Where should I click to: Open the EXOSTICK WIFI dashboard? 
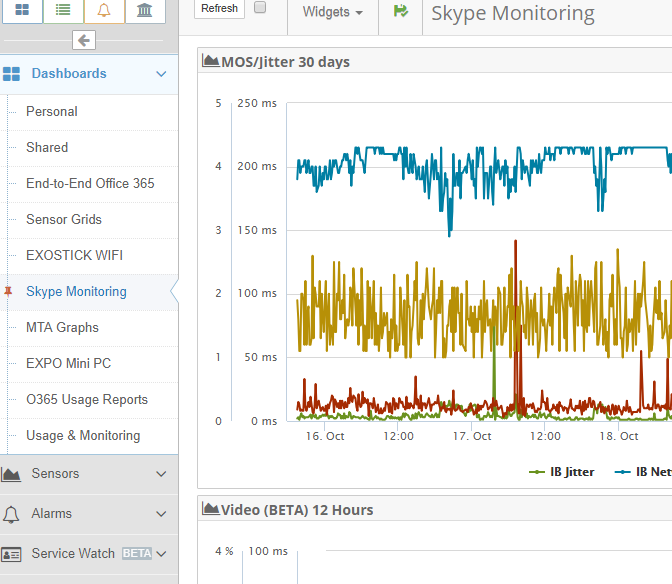click(74, 255)
